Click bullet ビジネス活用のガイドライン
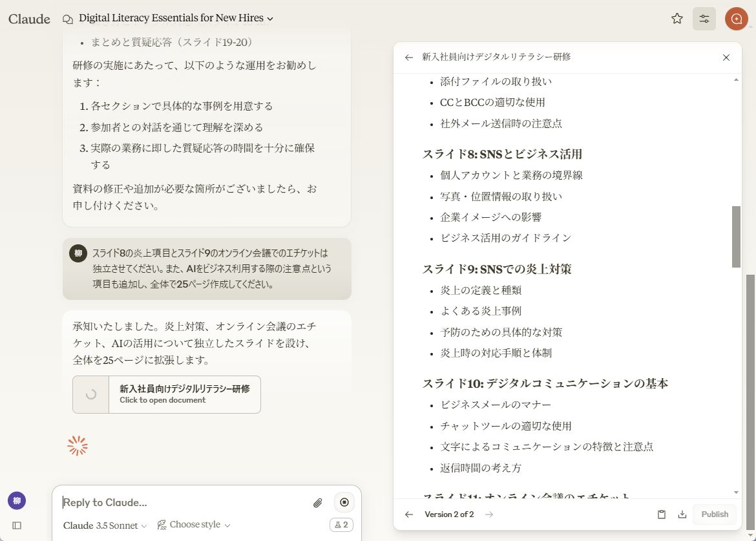The width and height of the screenshot is (756, 541). pos(505,238)
